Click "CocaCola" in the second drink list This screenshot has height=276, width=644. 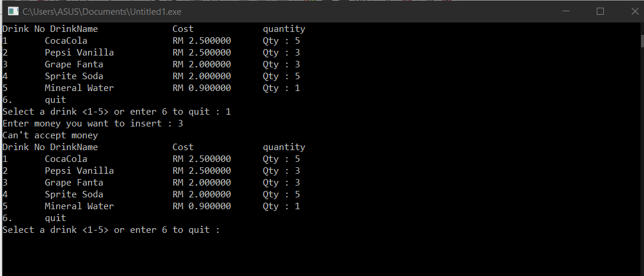tap(66, 158)
